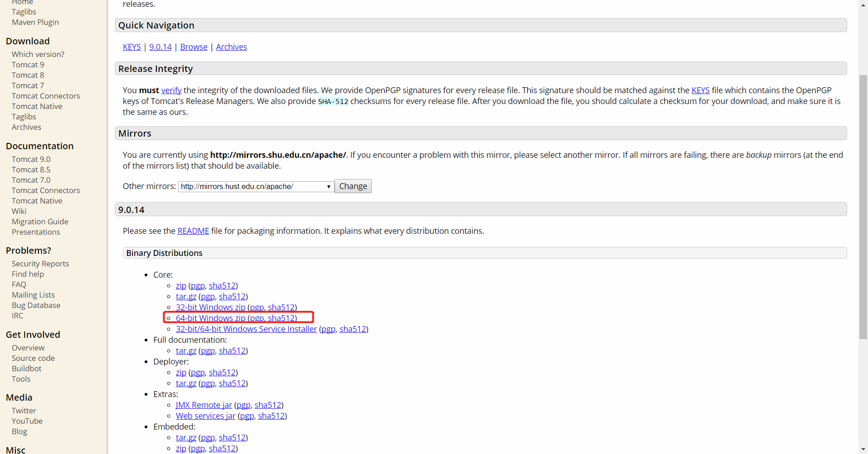
Task: Follow the verify integrity link
Action: pyautogui.click(x=171, y=90)
